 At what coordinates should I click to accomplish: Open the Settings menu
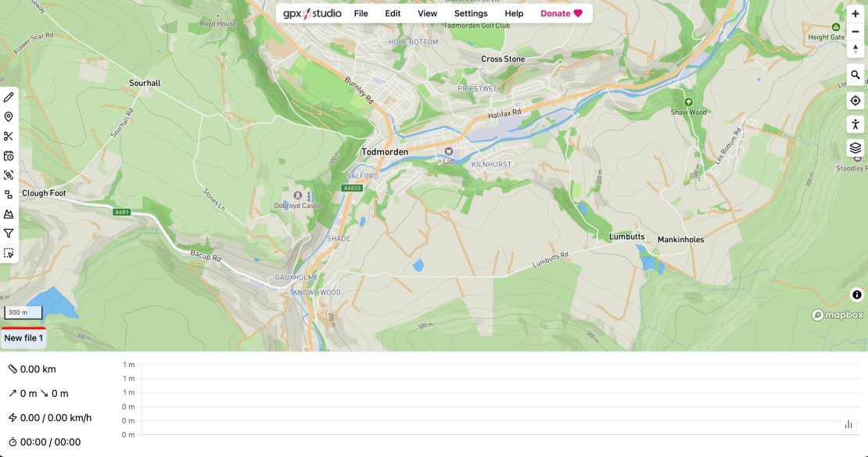click(471, 13)
